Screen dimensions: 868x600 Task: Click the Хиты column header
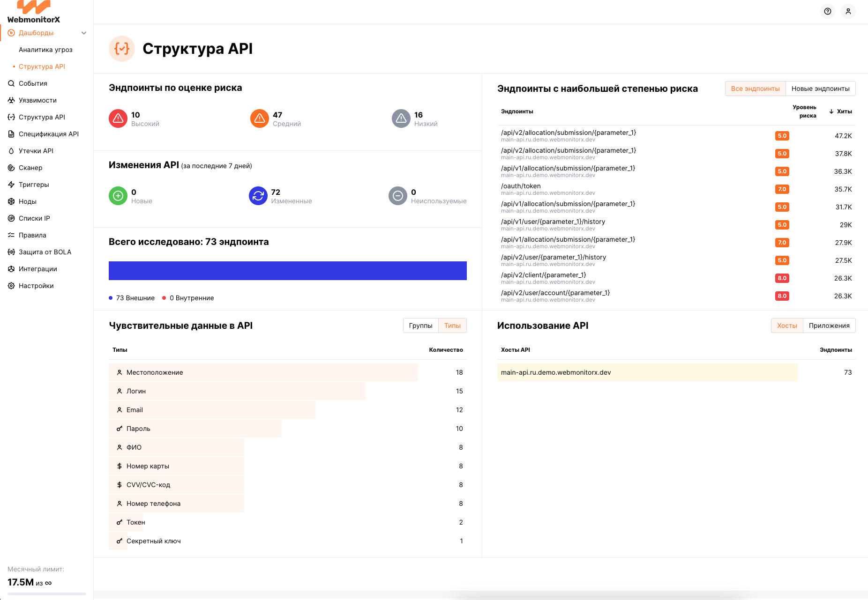(845, 111)
